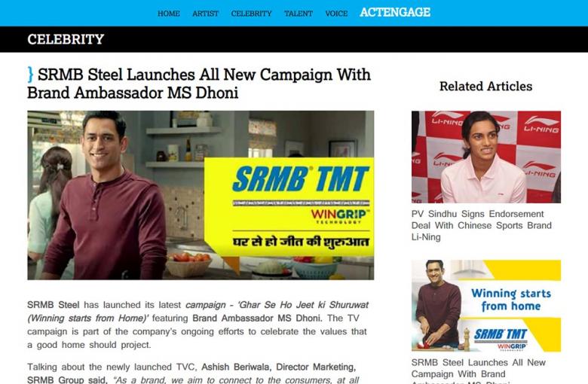Click related SRMB Steel Launches campaign link
Image resolution: width=588 pixels, height=384 pixels.
click(x=479, y=370)
